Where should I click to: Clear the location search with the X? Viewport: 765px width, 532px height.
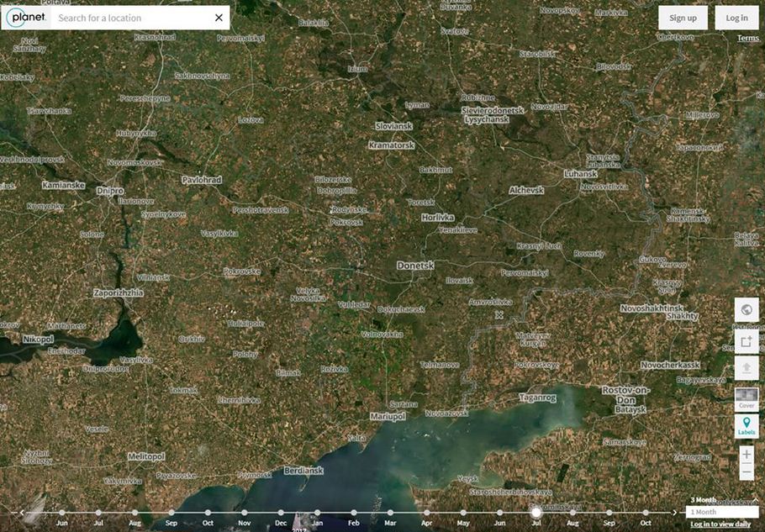(x=219, y=18)
